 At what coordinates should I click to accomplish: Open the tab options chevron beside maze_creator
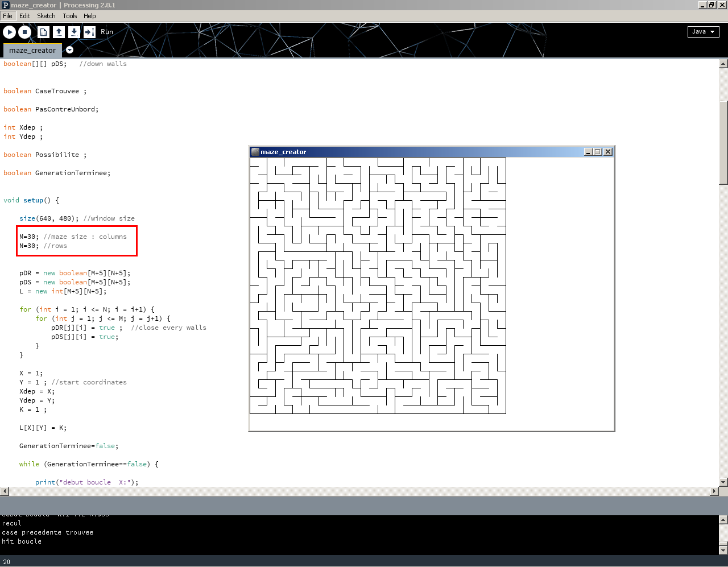click(69, 50)
